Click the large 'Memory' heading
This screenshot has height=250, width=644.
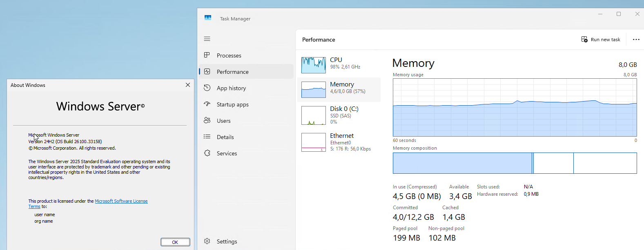(x=413, y=63)
